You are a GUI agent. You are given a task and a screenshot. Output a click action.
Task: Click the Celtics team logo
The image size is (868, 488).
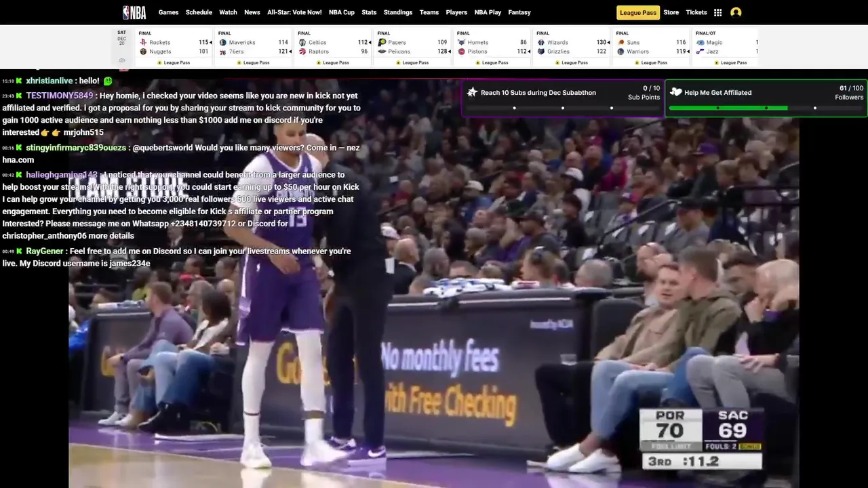point(302,42)
